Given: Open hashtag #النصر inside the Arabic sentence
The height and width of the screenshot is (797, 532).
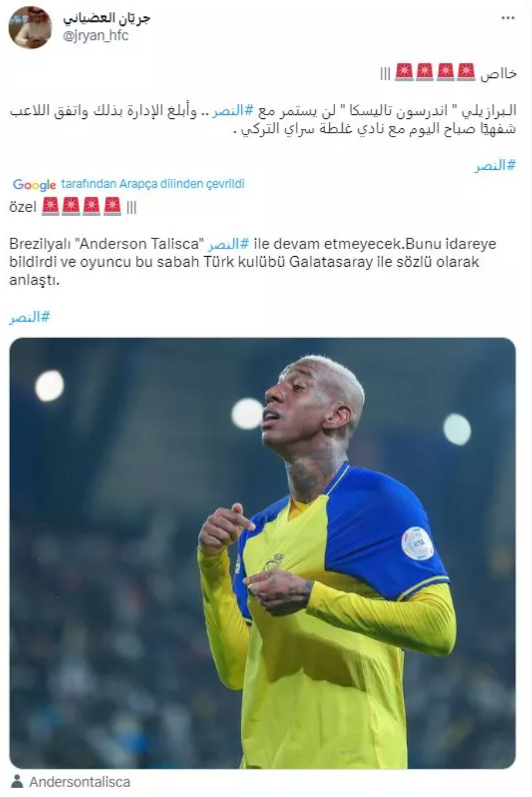Looking at the screenshot, I should coord(231,111).
